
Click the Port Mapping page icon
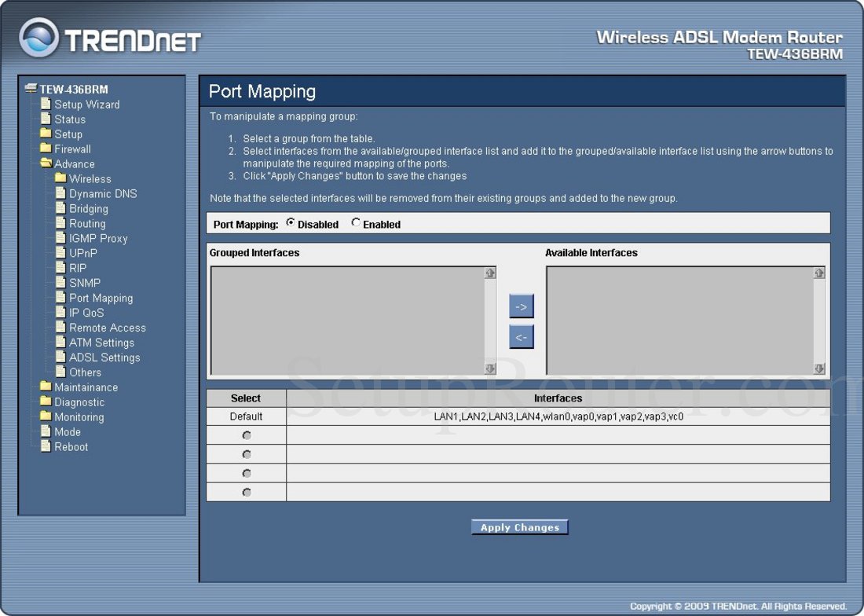pos(60,297)
